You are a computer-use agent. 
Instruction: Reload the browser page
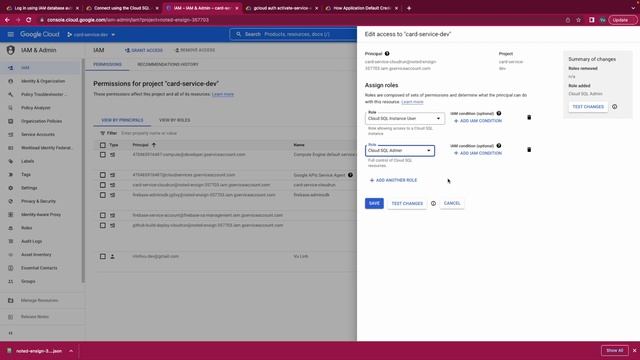click(29, 20)
